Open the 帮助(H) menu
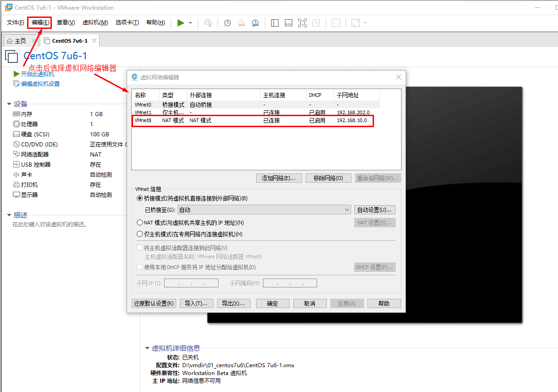558x392 pixels. coord(156,22)
